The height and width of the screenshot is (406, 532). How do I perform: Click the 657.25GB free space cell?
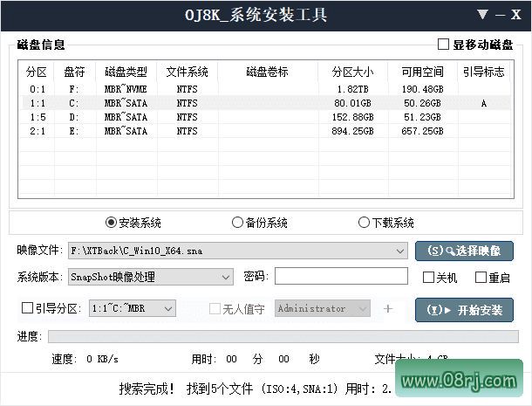coord(422,131)
